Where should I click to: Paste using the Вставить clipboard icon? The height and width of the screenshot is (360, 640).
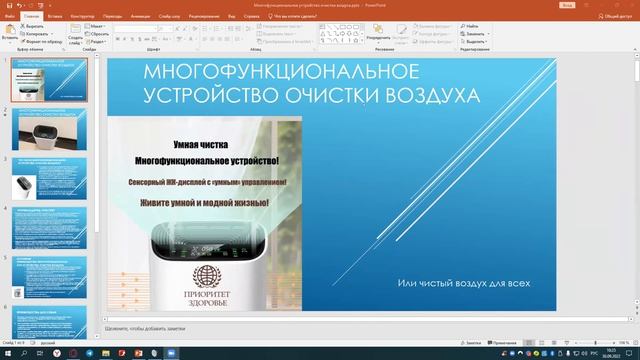[10, 33]
